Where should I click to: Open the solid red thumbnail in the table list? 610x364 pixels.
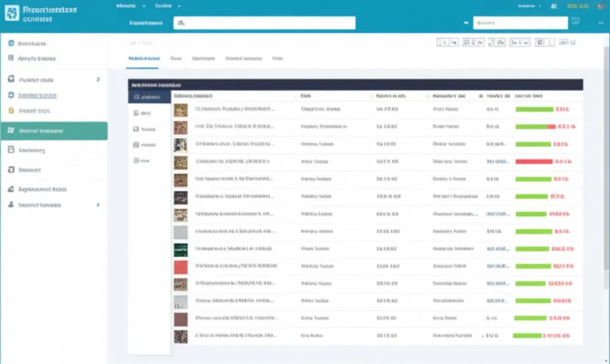tap(181, 268)
